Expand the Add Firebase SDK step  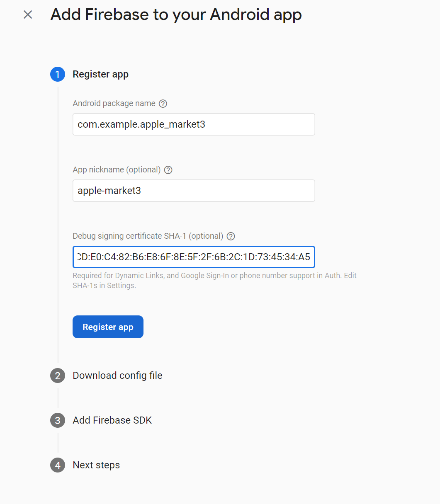pos(112,420)
